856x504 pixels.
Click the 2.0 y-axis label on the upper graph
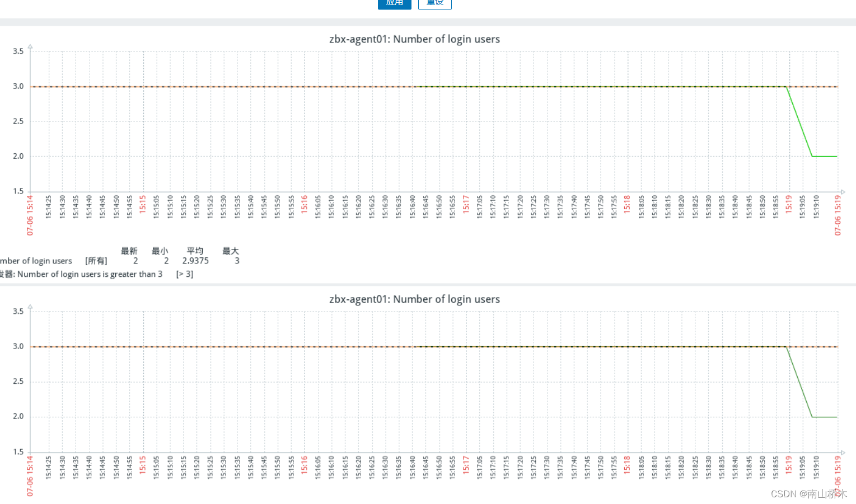pyautogui.click(x=18, y=156)
